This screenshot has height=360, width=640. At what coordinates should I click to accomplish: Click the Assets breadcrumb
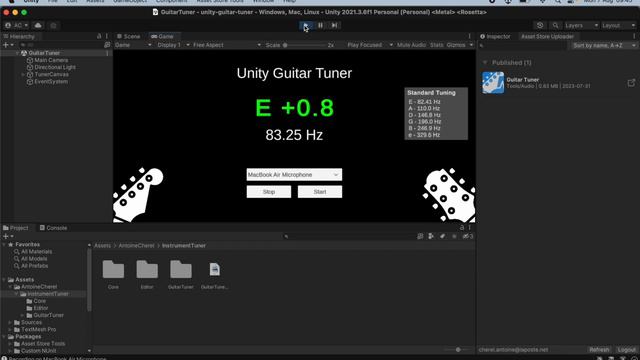[102, 246]
